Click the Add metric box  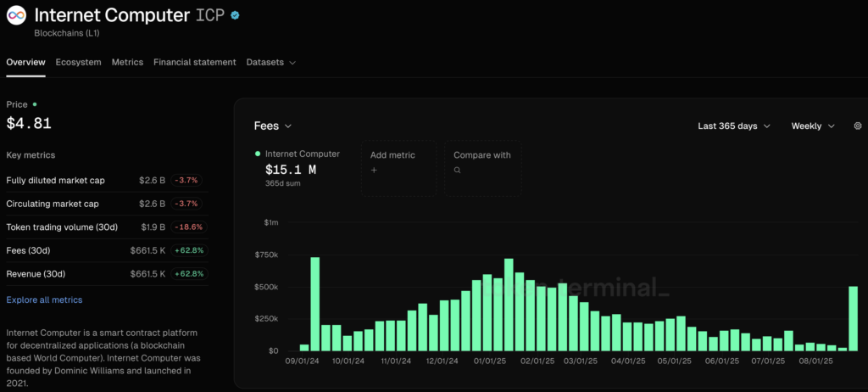tap(398, 168)
